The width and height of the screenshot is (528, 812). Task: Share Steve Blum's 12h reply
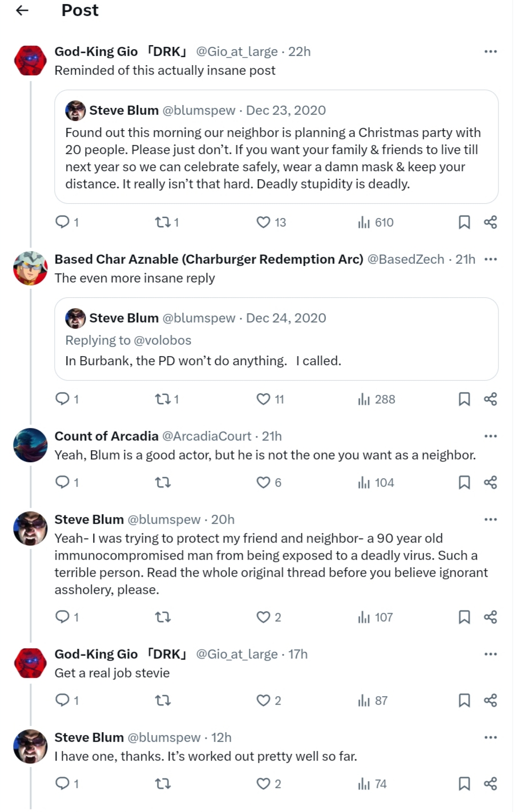pos(490,783)
